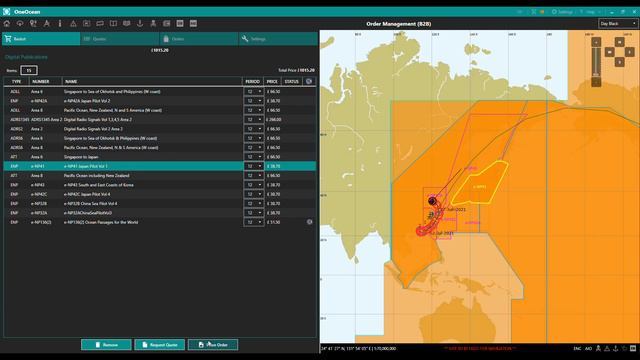Click the OneOcean logo icon
640x360 pixels.
coord(6,12)
